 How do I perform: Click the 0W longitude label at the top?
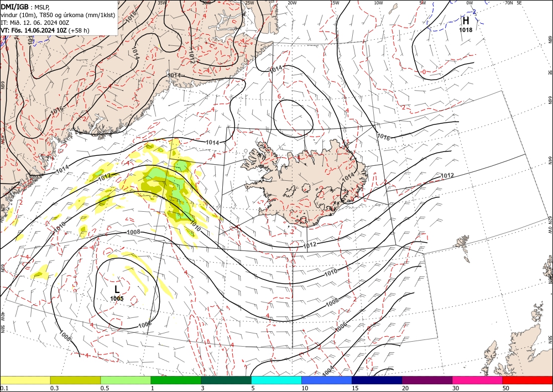pos(469,3)
